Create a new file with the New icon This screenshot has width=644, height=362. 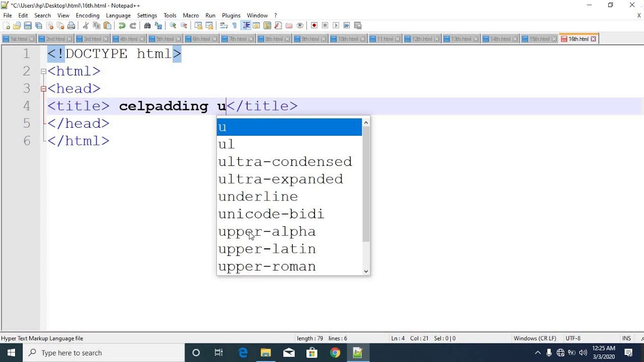(x=6, y=26)
